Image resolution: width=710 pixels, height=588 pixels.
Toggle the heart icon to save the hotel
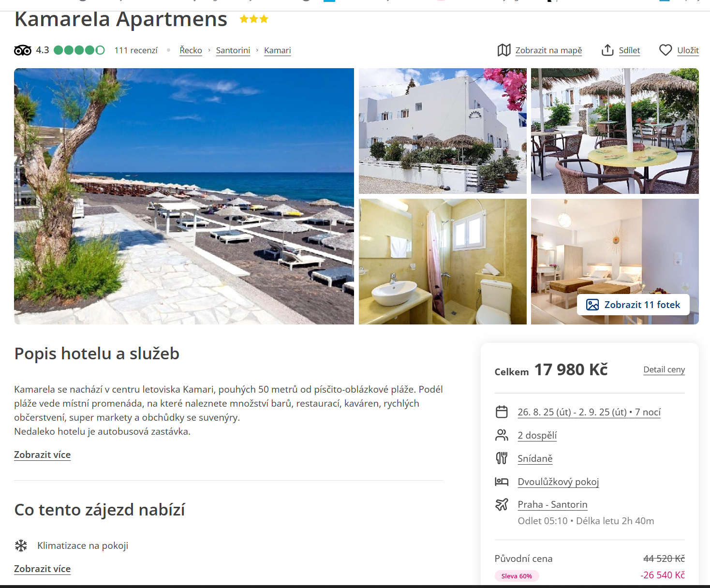[666, 50]
